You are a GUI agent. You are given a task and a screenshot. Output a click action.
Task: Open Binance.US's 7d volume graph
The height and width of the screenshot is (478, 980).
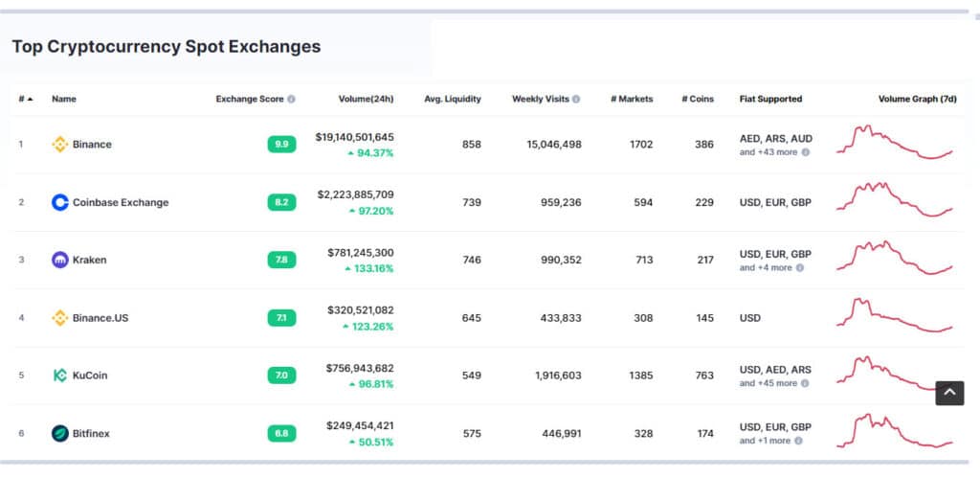895,315
